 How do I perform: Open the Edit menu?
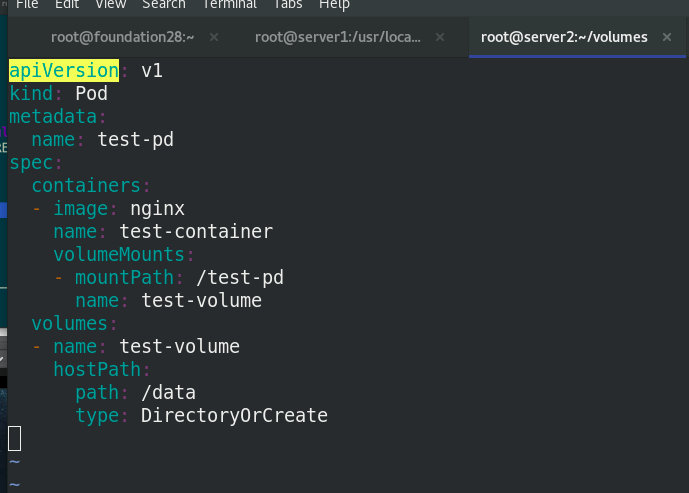pos(67,4)
